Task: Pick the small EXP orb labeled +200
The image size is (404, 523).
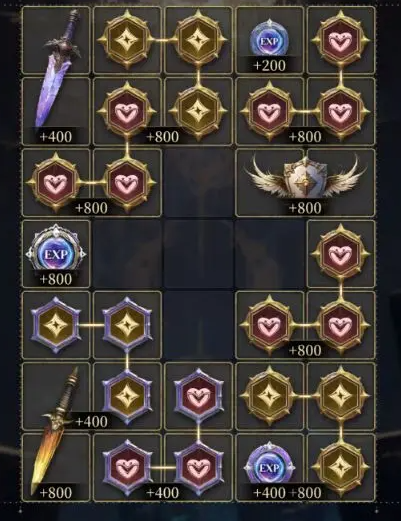Action: [x=270, y=41]
